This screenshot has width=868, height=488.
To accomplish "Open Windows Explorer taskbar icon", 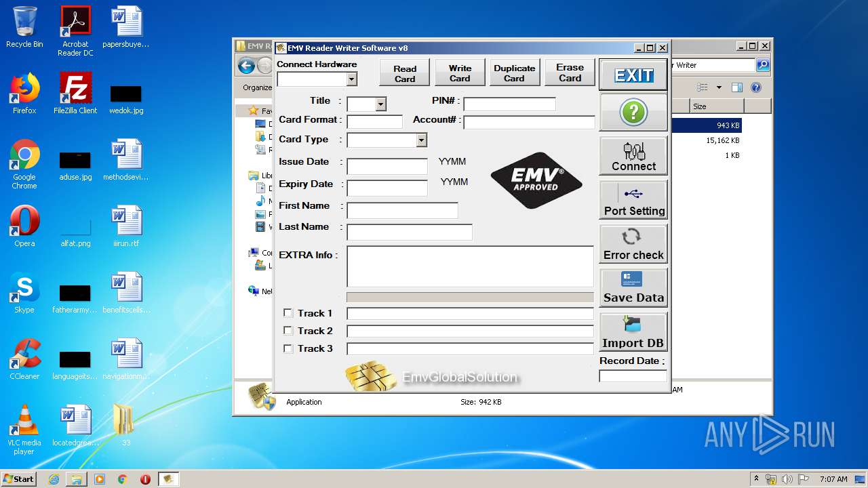I will point(77,479).
